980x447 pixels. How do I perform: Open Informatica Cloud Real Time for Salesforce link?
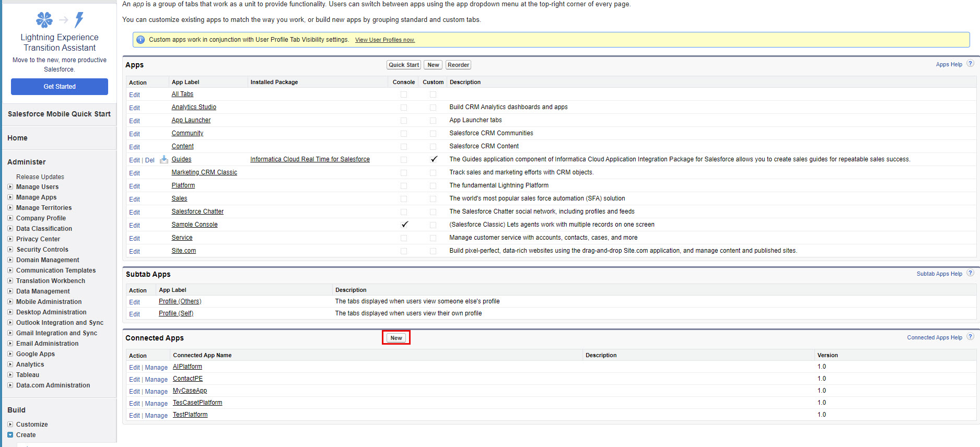310,159
